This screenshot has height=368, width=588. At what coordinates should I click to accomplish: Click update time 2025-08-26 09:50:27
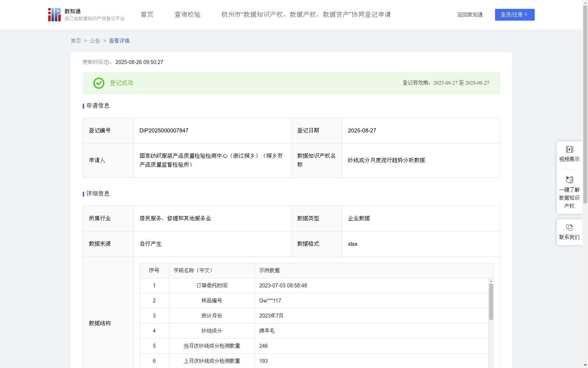click(139, 62)
